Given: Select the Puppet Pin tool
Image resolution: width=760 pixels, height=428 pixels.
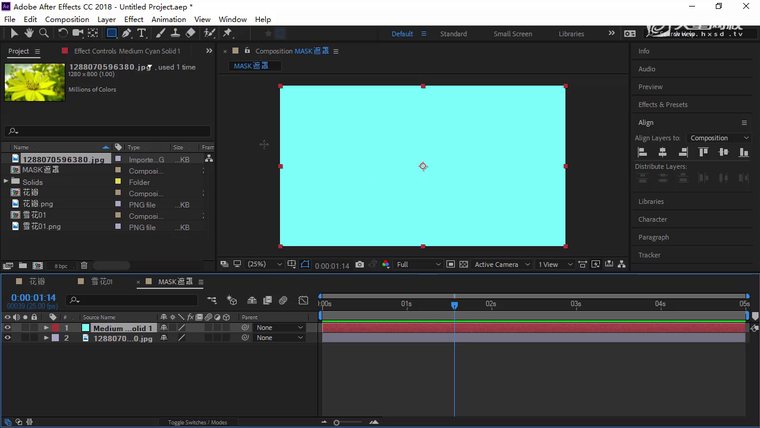Looking at the screenshot, I should pos(228,33).
